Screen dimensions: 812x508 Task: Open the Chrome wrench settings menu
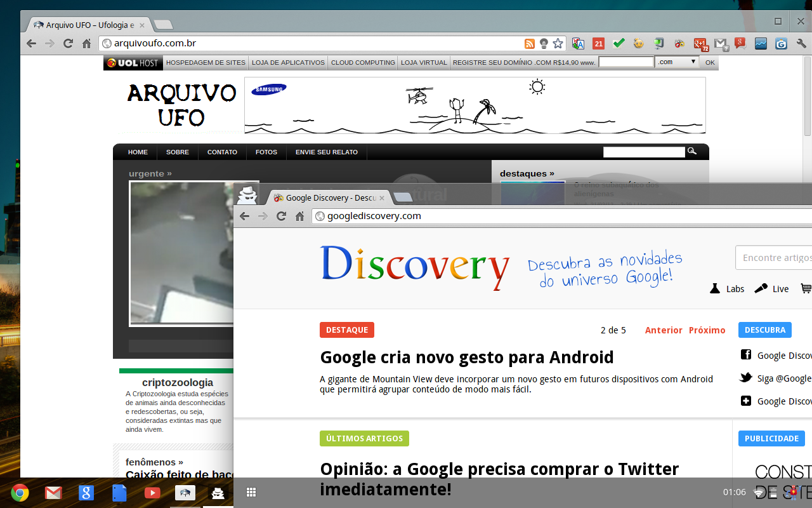click(801, 44)
